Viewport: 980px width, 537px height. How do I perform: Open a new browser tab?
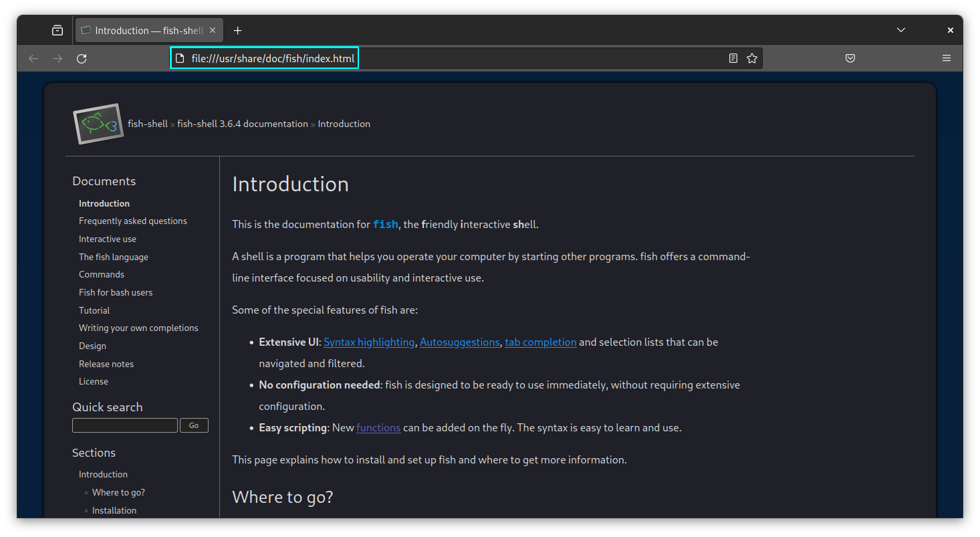[x=237, y=30]
